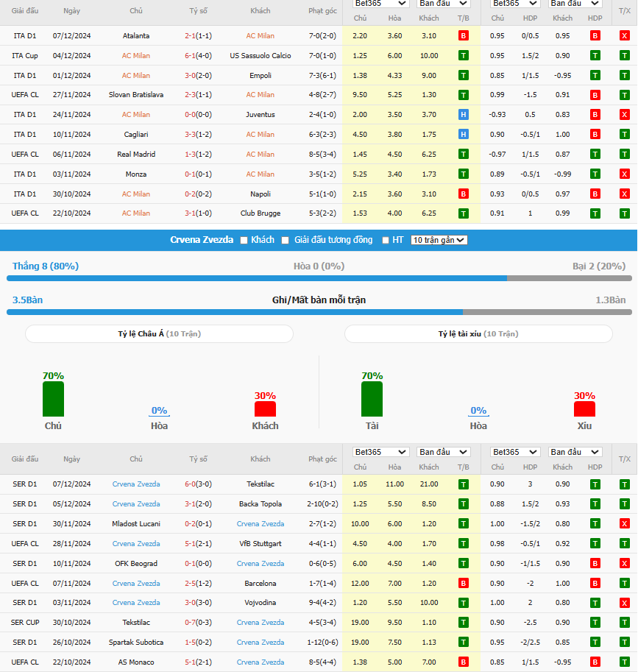Click the Crvena Zvezda section title
This screenshot has width=638, height=672.
[x=202, y=240]
